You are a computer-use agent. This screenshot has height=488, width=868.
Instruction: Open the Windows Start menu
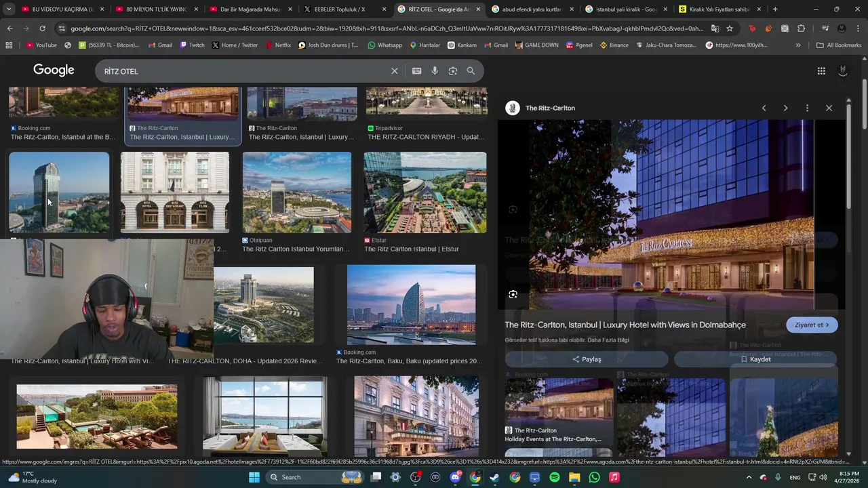[254, 477]
